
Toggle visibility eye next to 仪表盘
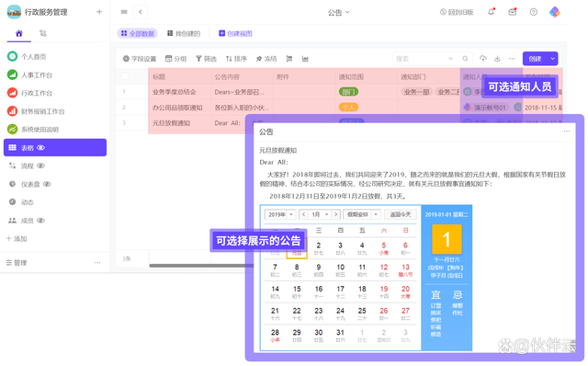coord(47,184)
